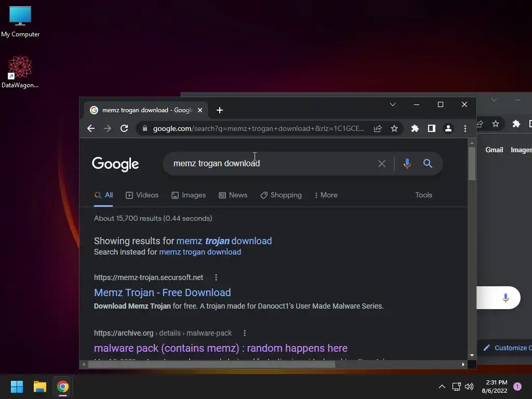Open the network tray icon

tap(456, 387)
